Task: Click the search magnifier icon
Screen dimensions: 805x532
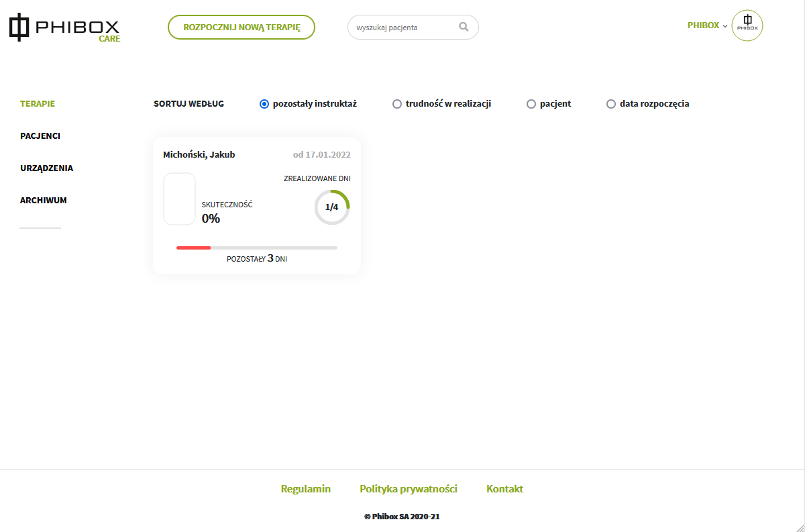Action: click(464, 28)
